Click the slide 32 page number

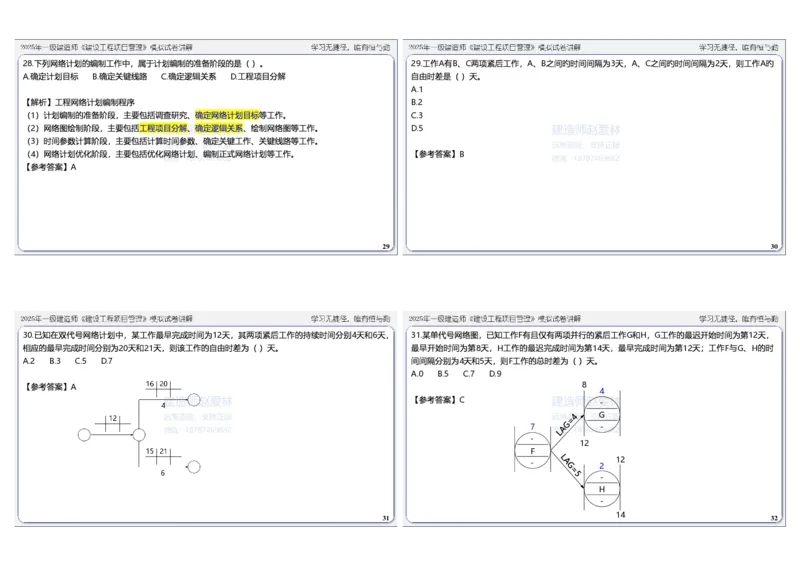click(x=774, y=517)
